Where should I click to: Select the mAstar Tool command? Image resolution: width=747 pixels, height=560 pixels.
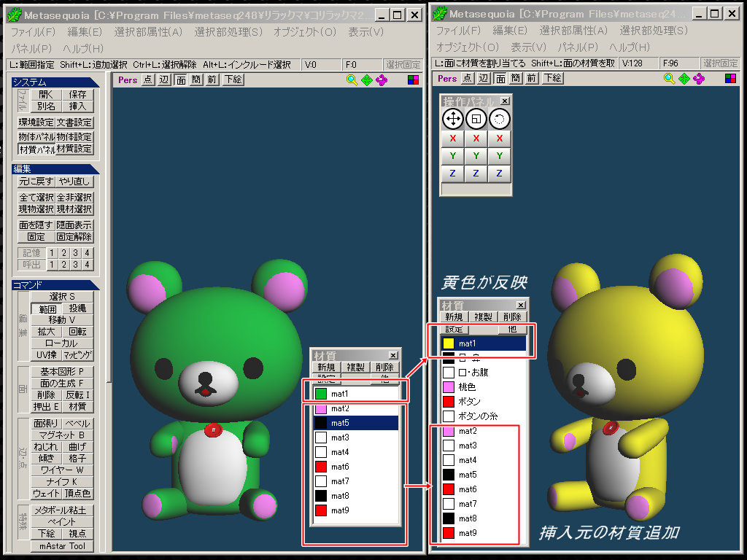(x=62, y=546)
